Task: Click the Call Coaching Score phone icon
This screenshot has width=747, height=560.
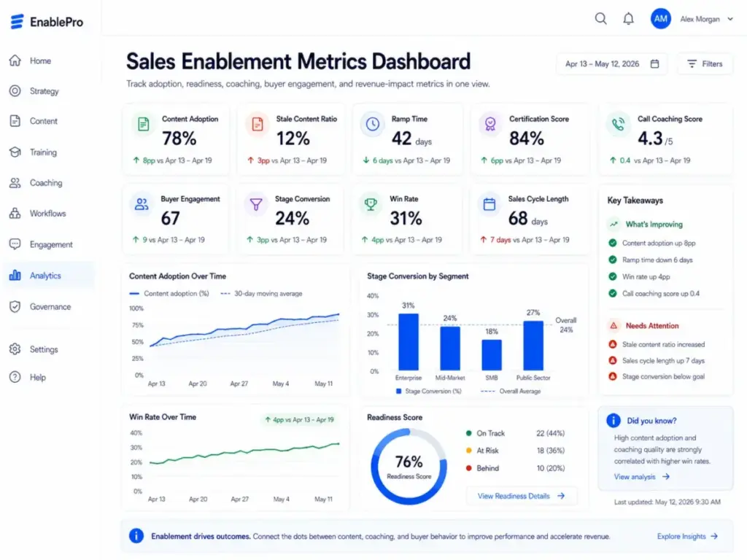Action: coord(618,124)
